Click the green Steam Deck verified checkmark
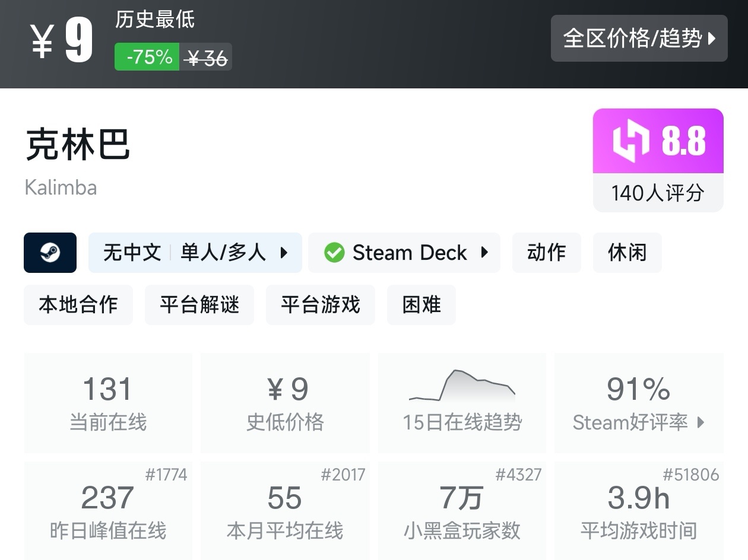This screenshot has width=748, height=560. [334, 253]
